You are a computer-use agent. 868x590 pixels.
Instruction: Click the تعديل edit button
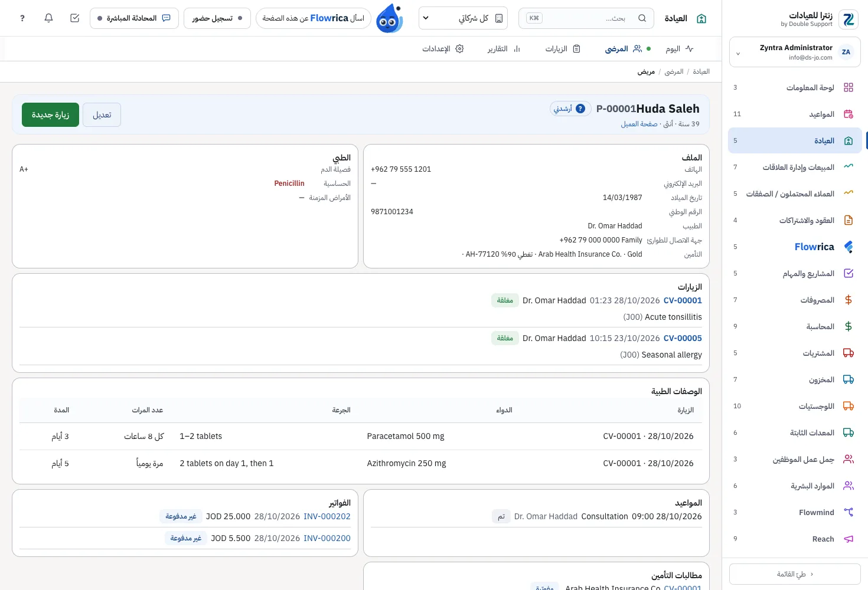click(102, 115)
